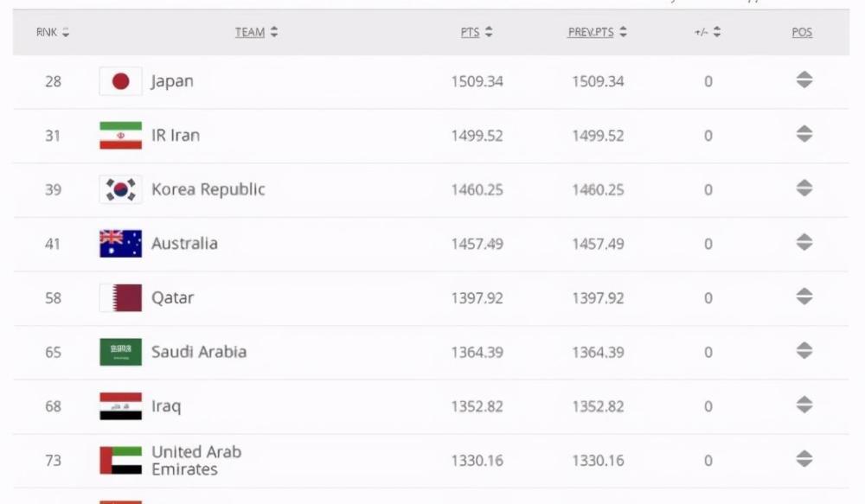Image resolution: width=865 pixels, height=504 pixels.
Task: Sort by PTS column header arrows
Action: pos(489,32)
